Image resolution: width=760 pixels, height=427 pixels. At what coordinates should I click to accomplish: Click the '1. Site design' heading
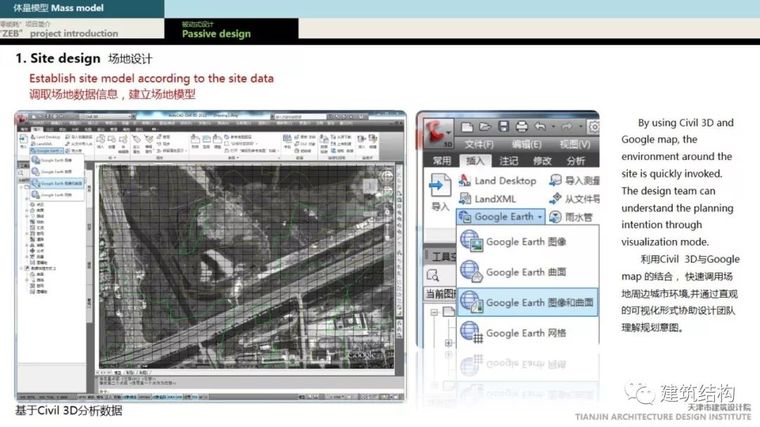click(58, 58)
